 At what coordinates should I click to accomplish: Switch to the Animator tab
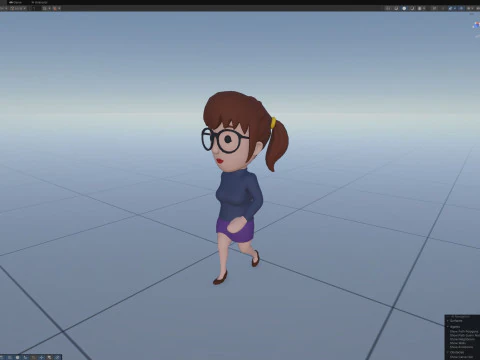point(39,2)
